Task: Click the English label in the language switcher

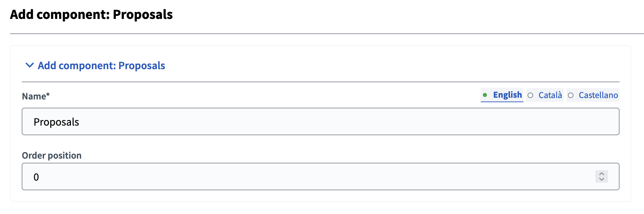Action: coord(507,95)
